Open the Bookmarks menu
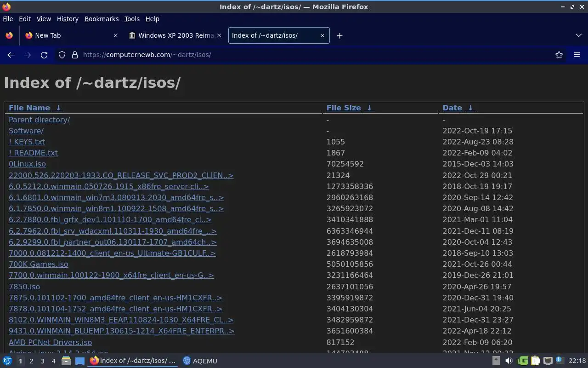 coord(102,19)
